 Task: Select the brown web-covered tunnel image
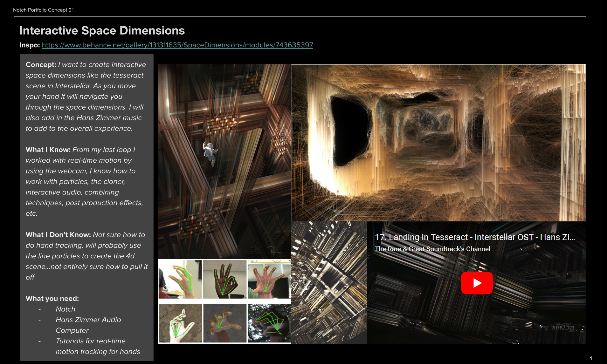click(x=439, y=143)
